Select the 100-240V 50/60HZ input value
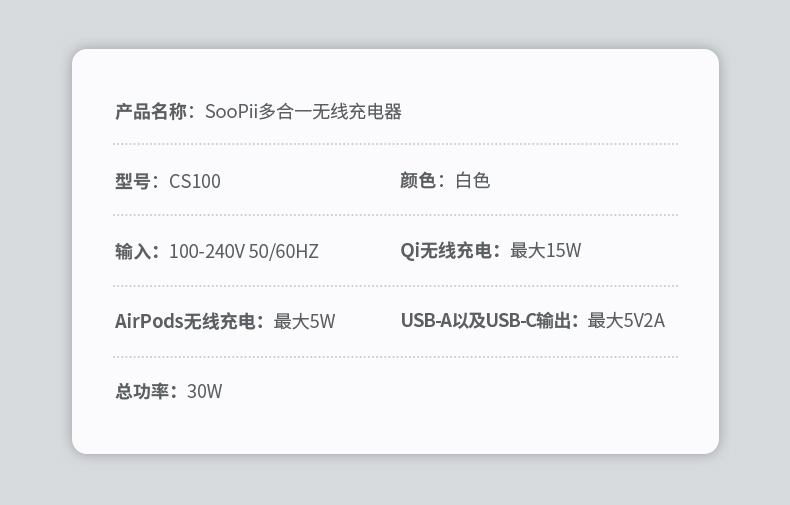The width and height of the screenshot is (790, 505). pos(243,251)
